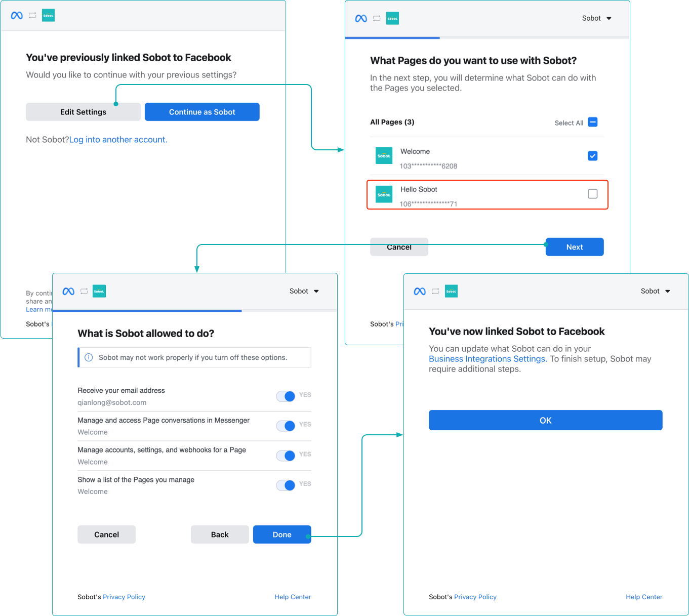Open the Sobot account dropdown in the 'What Pages' dialog

tap(597, 18)
